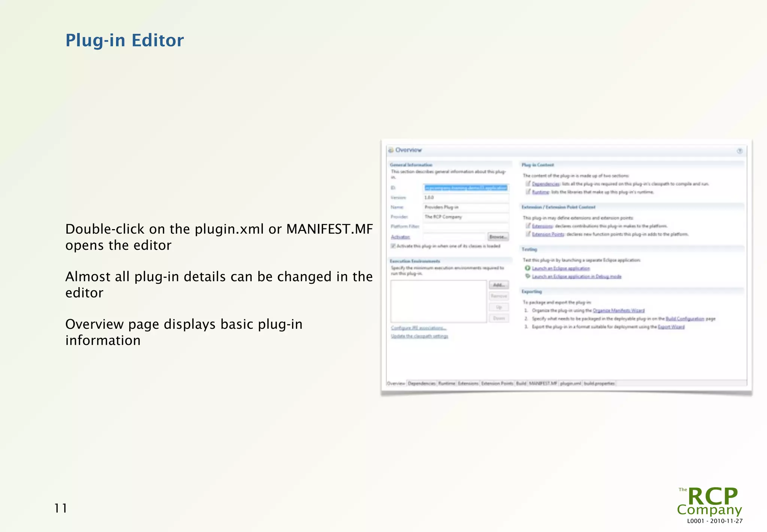Click the green run icon for Launch an Eclipse application
Viewport: 767px width, 532px height.
coord(528,268)
